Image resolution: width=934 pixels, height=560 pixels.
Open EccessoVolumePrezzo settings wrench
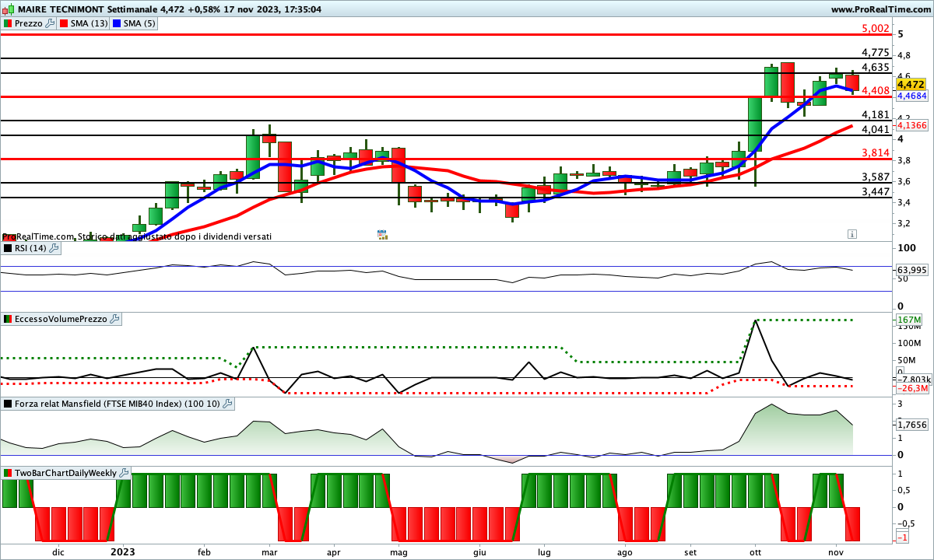click(114, 319)
